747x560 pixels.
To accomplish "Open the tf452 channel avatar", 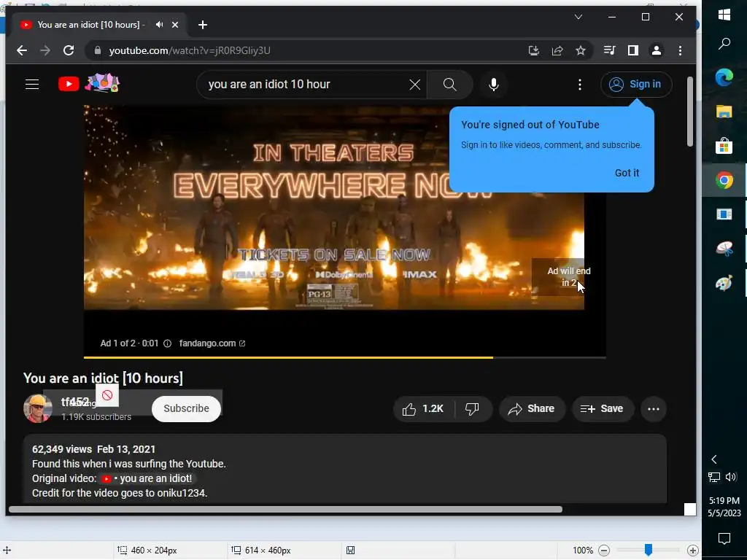I will (x=38, y=408).
